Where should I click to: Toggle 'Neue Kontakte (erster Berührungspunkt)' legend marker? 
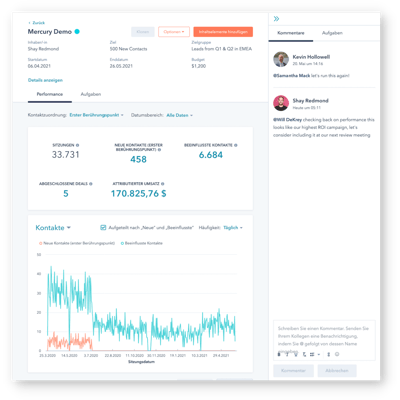41,243
